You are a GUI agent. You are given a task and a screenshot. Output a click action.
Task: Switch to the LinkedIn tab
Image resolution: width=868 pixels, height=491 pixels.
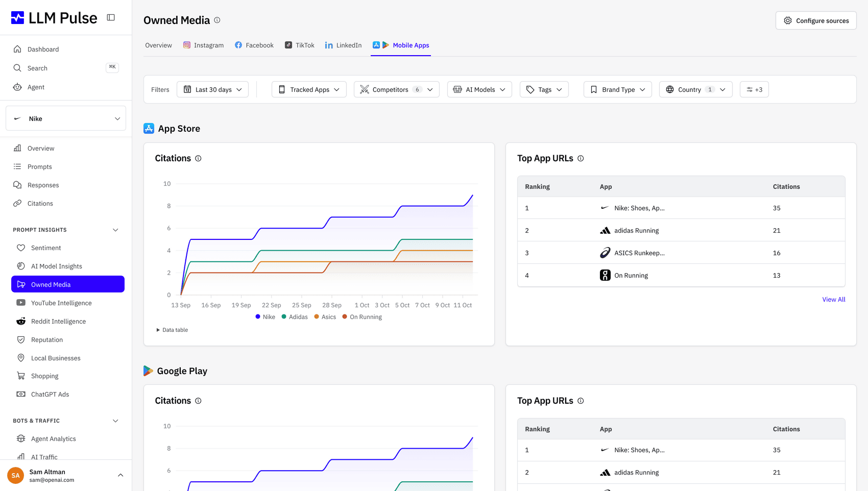tap(343, 45)
